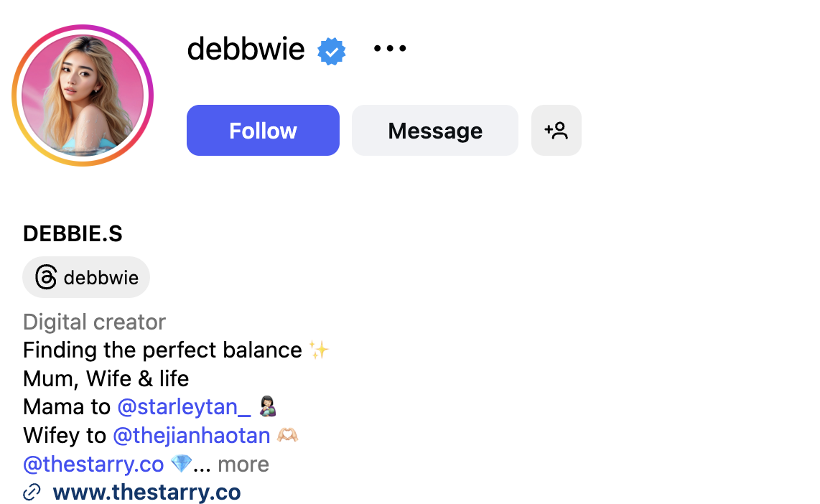Click the link chain icon beside www.thestarry.co
The image size is (820, 504).
point(31,492)
